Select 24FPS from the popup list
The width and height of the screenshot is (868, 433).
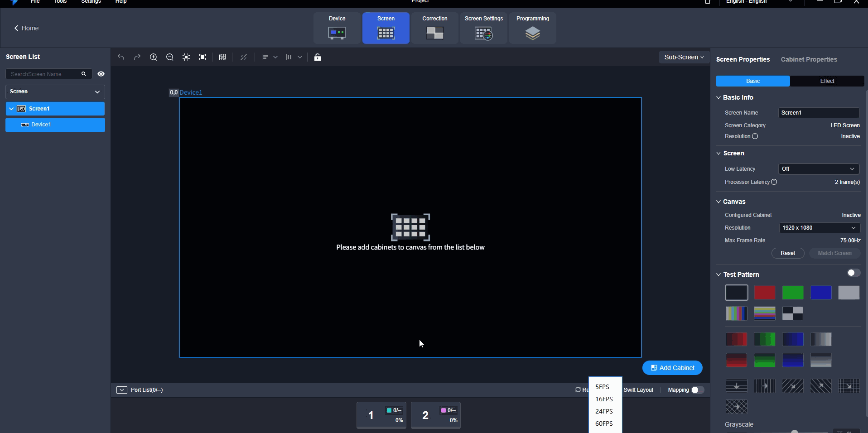604,411
